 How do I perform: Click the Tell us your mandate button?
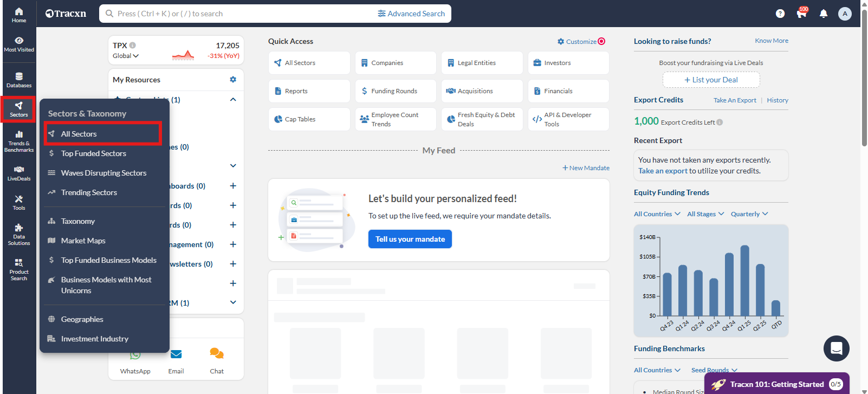[410, 239]
